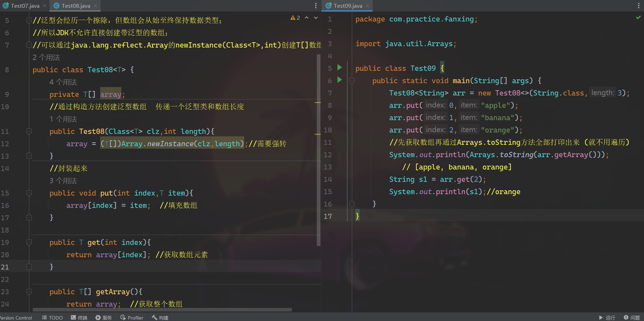Close the Test08.java tab
Screen dimensions: 644x321
95,5
